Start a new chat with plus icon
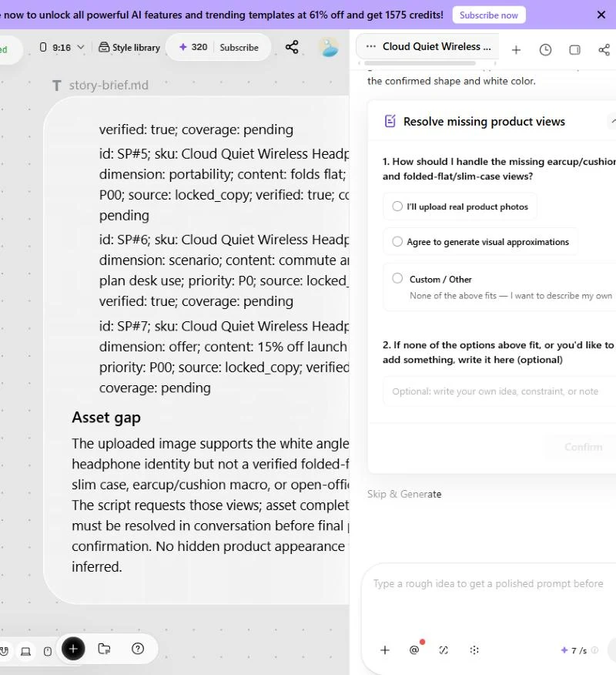Screen dimensions: 616x675 click(x=516, y=50)
